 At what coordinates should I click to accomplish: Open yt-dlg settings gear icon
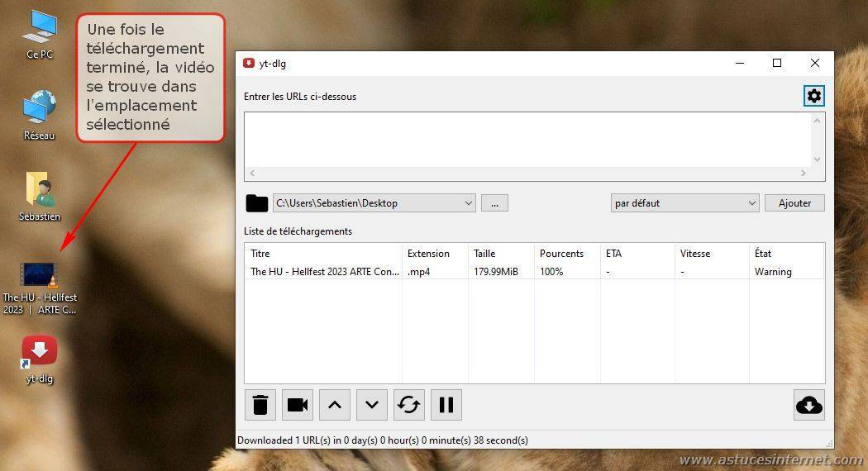(813, 96)
